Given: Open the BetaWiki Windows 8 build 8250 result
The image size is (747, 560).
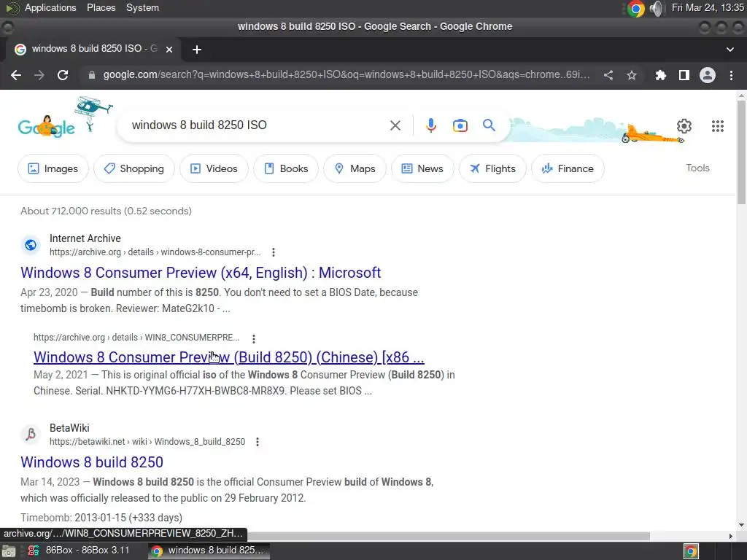Looking at the screenshot, I should tap(92, 462).
